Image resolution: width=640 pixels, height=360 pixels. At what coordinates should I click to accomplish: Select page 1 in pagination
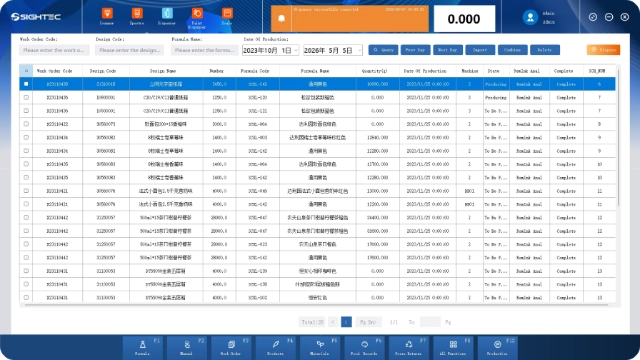[x=346, y=322]
